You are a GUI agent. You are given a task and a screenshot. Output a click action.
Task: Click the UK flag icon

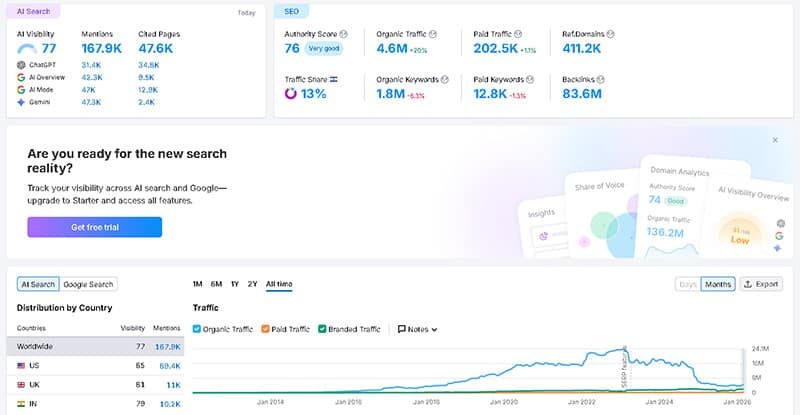pos(21,385)
